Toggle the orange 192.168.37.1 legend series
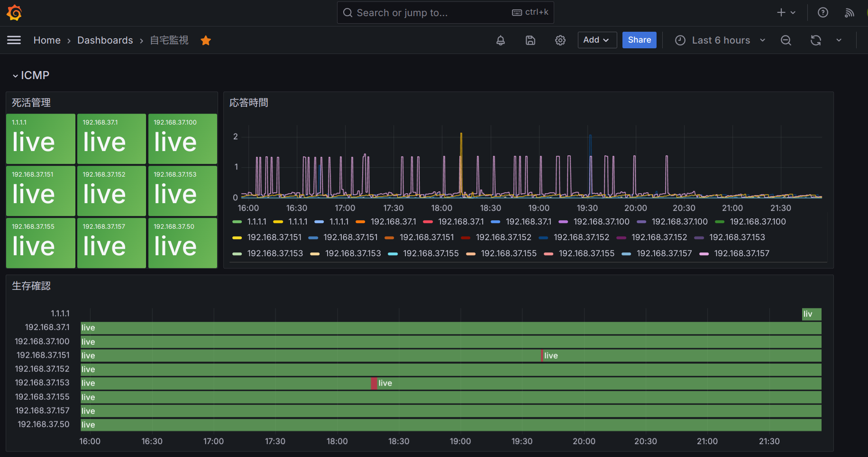Viewport: 868px width, 457px height. [393, 222]
